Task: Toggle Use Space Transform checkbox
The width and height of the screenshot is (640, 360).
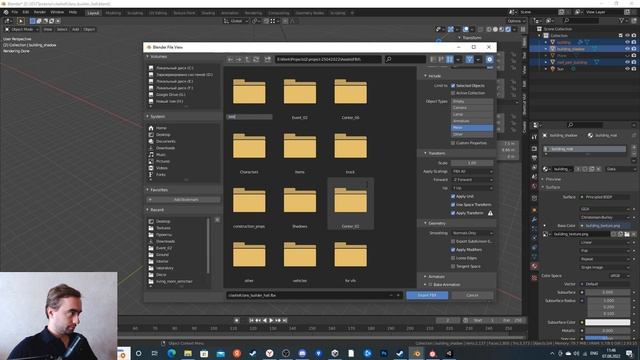Action: pos(453,204)
